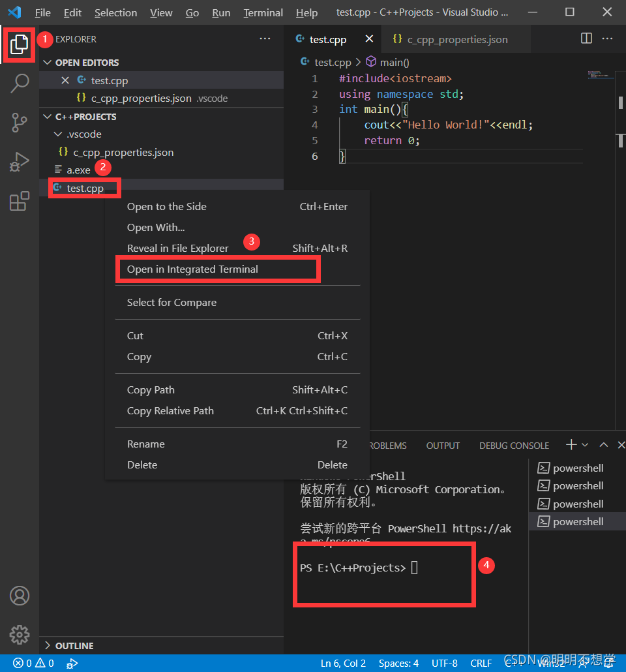
Task: Open the Terminal menu
Action: pos(263,13)
